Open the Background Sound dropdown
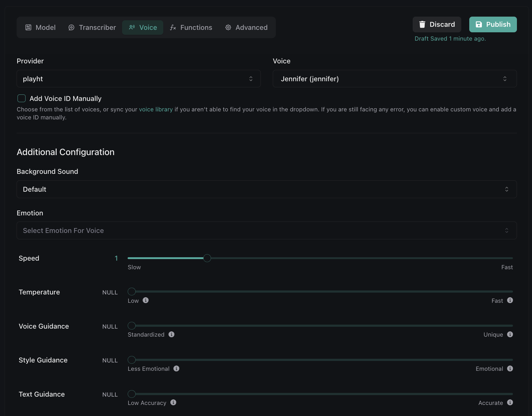This screenshot has height=416, width=532. click(x=266, y=189)
